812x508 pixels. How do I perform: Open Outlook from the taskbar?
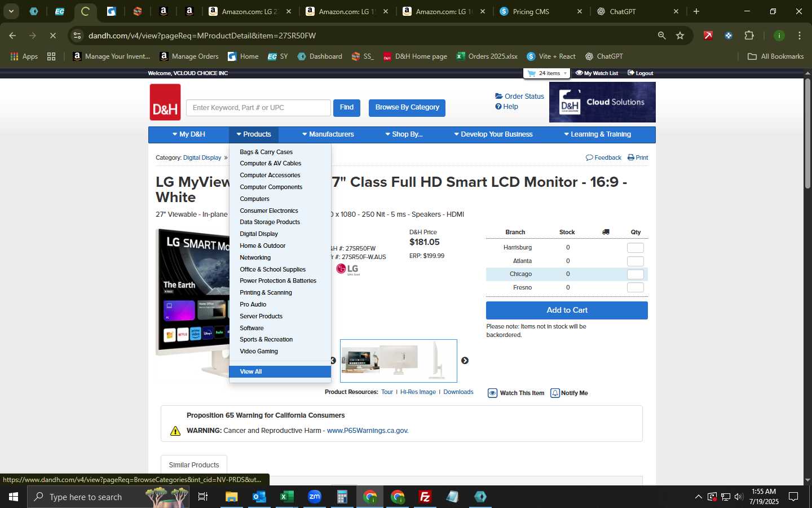pyautogui.click(x=259, y=497)
